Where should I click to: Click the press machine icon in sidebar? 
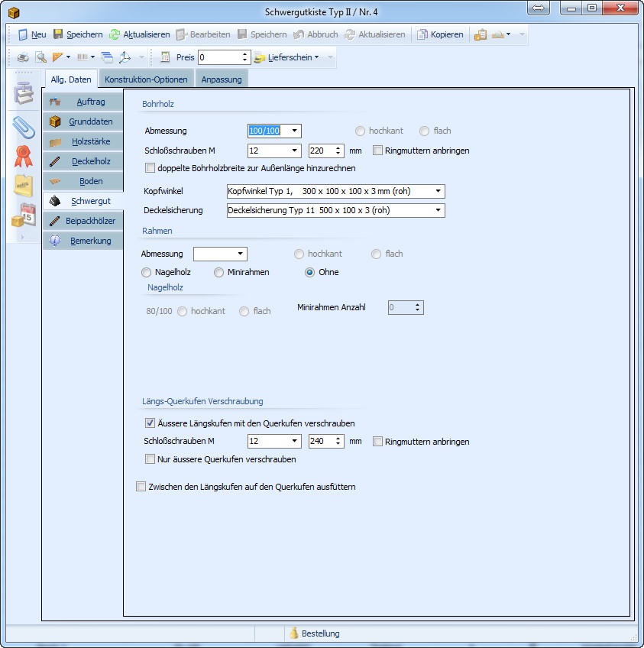[23, 93]
